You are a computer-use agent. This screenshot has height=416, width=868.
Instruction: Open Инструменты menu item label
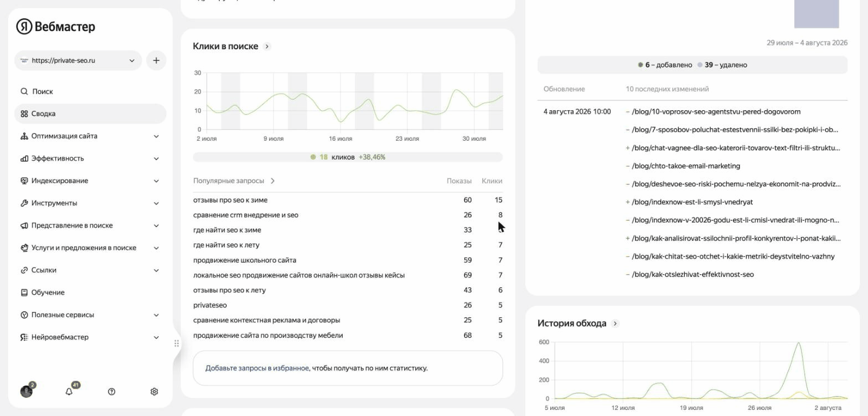point(54,203)
